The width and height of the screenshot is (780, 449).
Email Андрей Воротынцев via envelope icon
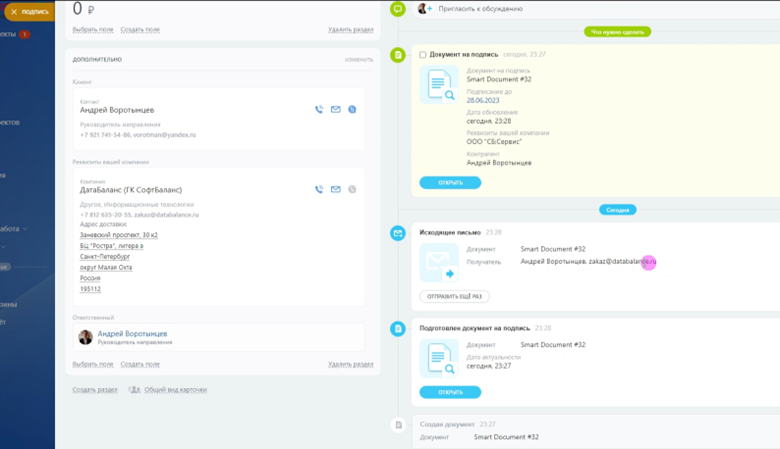[336, 109]
